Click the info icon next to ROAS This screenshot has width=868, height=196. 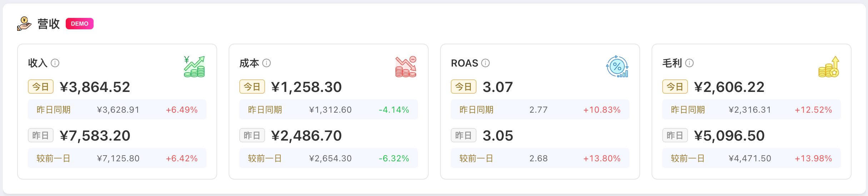point(485,63)
